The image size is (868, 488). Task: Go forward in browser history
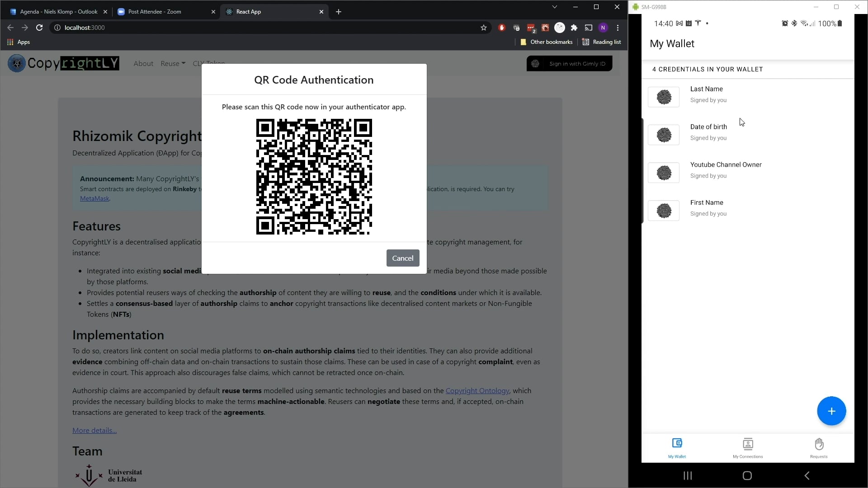point(25,28)
